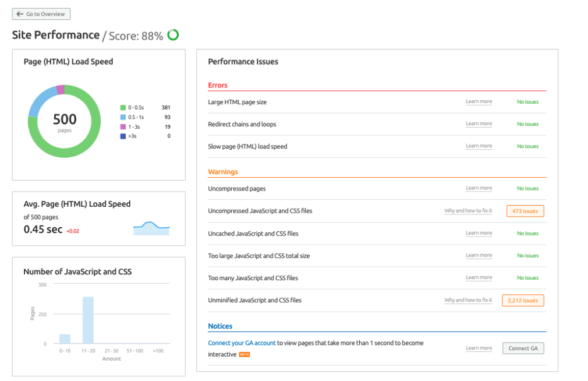Viewport: 588px width, 381px height.
Task: Open fix guide for Uncompressed JavaScript and CSS
Action: (468, 211)
